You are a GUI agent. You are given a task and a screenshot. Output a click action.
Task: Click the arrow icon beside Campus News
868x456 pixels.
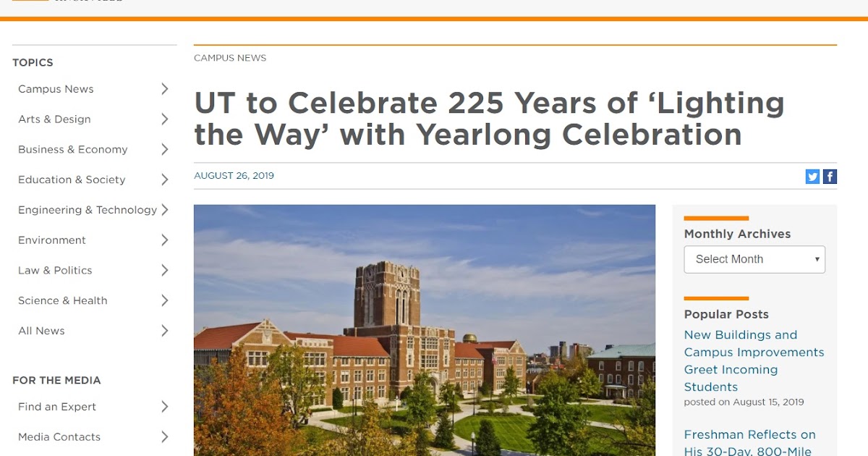pyautogui.click(x=166, y=89)
